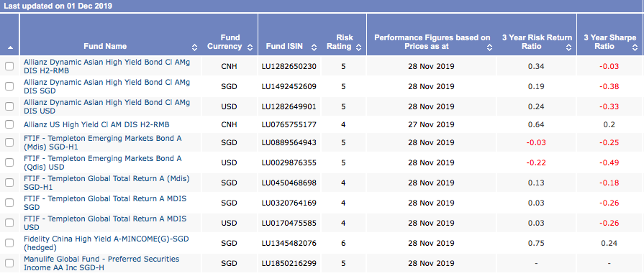Click ISIN LU1282649901
644x276 pixels.
click(x=289, y=106)
